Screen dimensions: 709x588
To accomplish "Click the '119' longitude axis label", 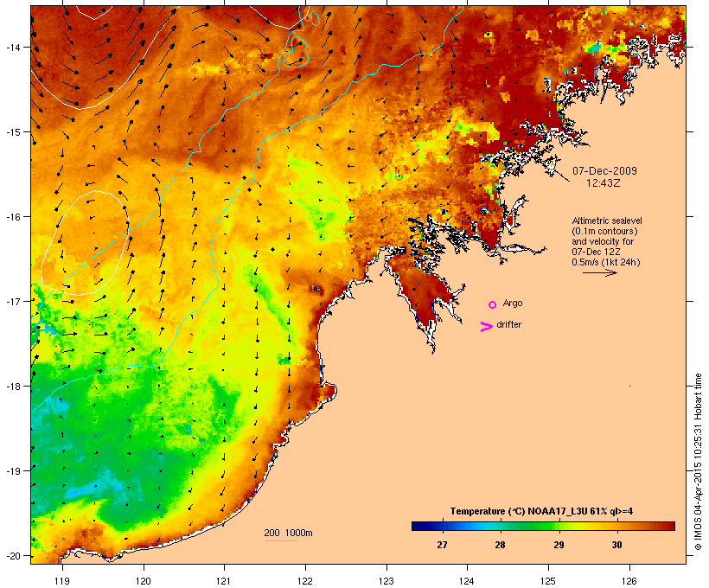I will 62,581.
